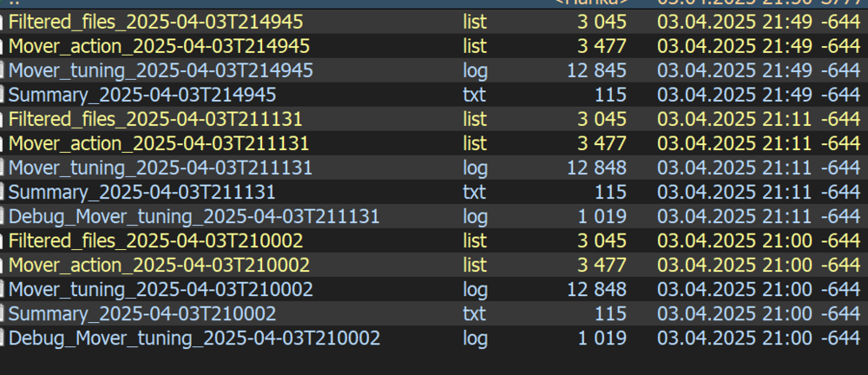Click extension log of Debug_Mover_tuning_2025-04-03T211131
The height and width of the screenshot is (375, 868).
tap(475, 217)
